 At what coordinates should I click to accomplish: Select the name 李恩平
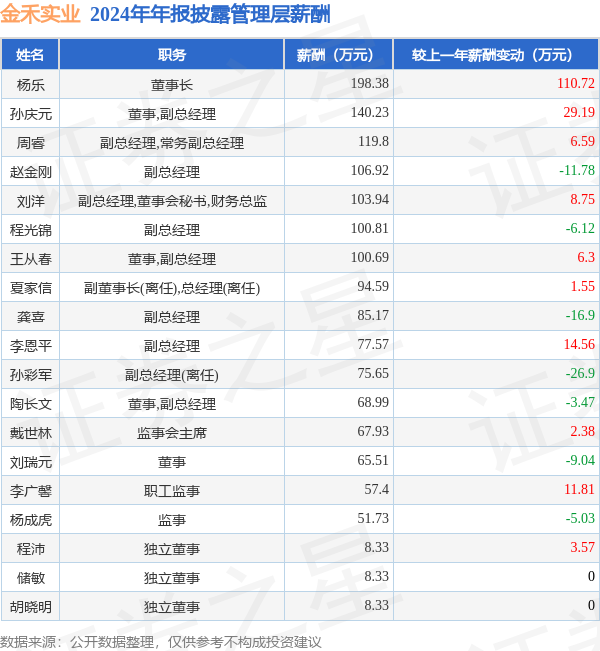coord(30,346)
